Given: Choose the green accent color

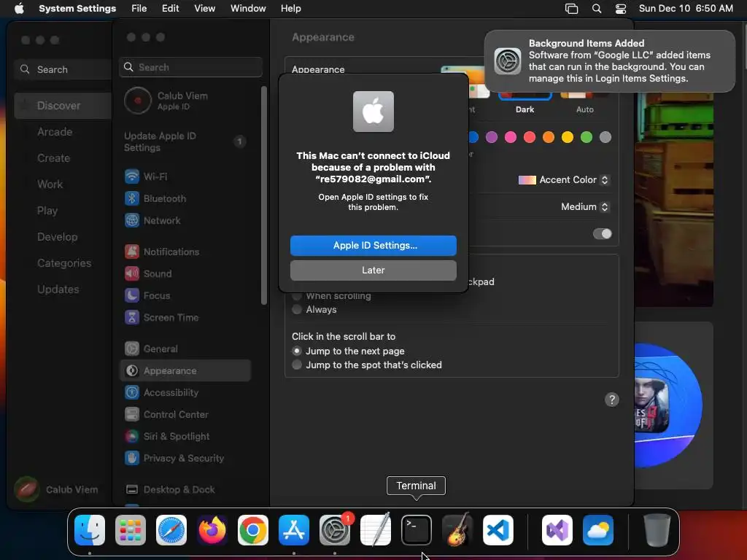Looking at the screenshot, I should point(587,137).
